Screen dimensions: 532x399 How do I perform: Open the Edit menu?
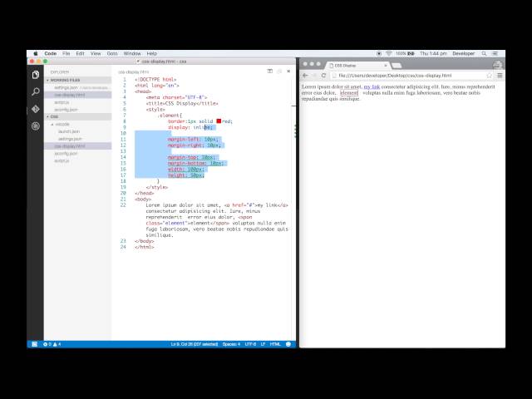(80, 53)
